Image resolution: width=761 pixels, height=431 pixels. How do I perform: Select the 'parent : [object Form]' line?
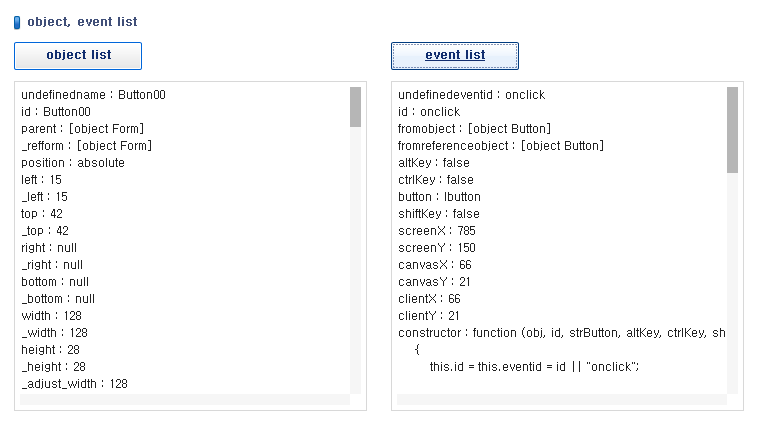(x=83, y=129)
